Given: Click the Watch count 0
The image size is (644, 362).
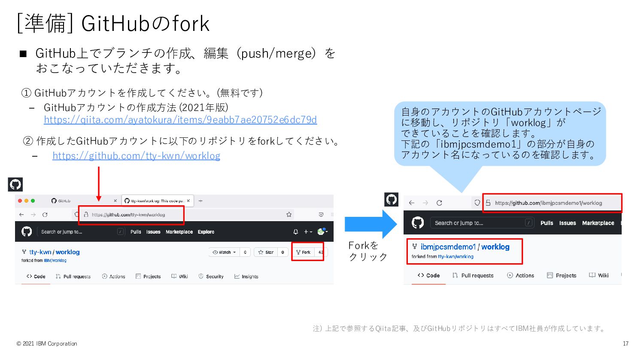Looking at the screenshot, I should point(245,252).
